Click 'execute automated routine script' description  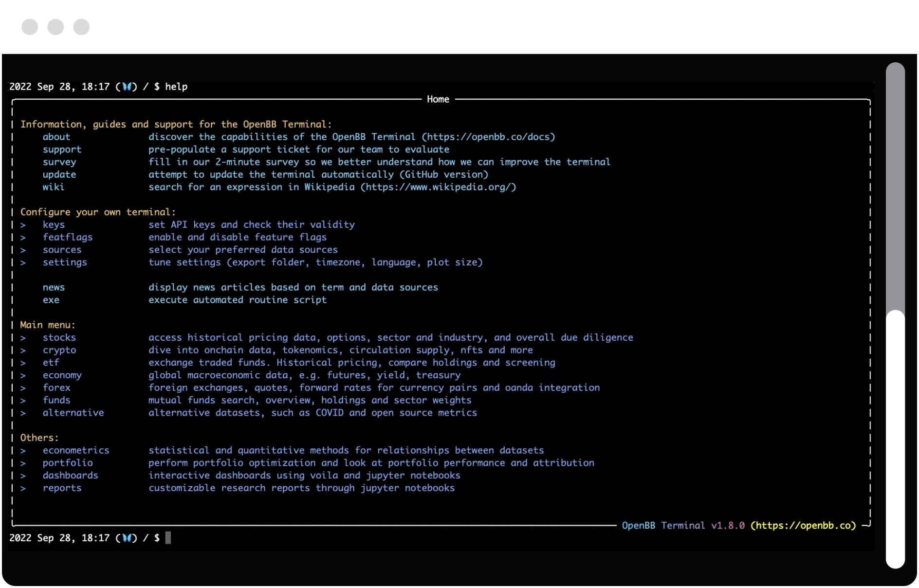coord(238,300)
